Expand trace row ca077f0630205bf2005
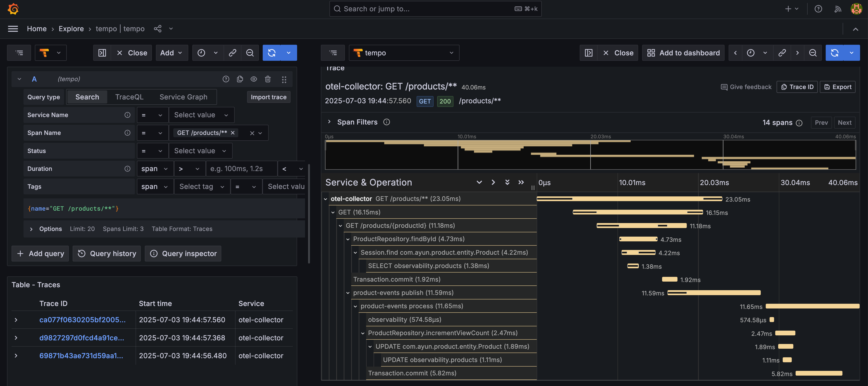868x386 pixels. point(16,320)
